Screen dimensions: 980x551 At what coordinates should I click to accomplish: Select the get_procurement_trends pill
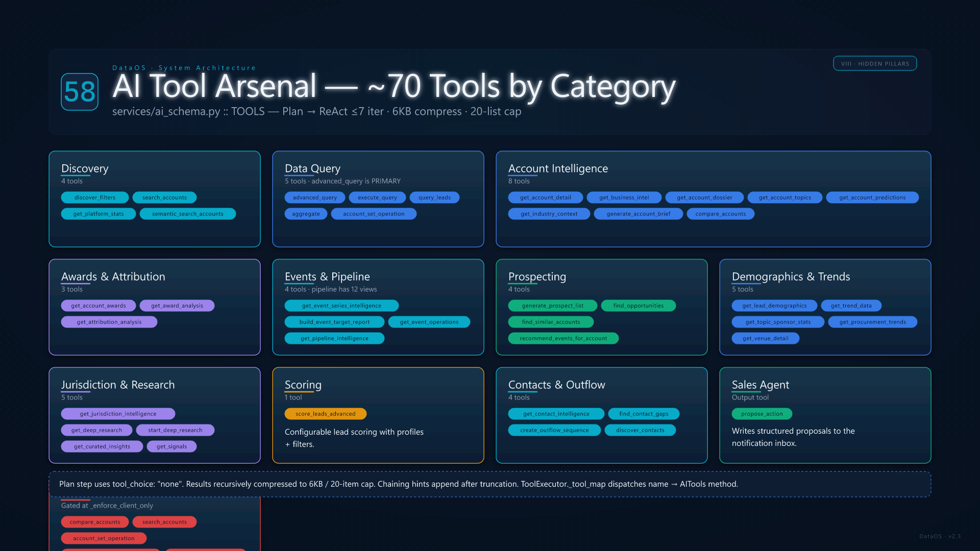pyautogui.click(x=873, y=322)
